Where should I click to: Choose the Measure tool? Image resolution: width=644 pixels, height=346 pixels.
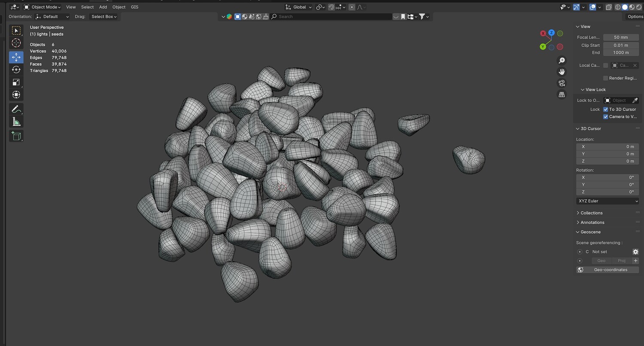tap(16, 122)
